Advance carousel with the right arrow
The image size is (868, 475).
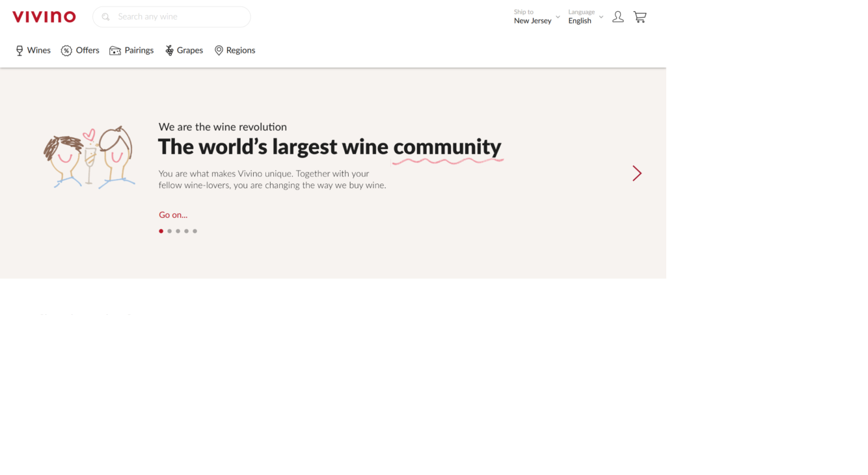click(637, 173)
